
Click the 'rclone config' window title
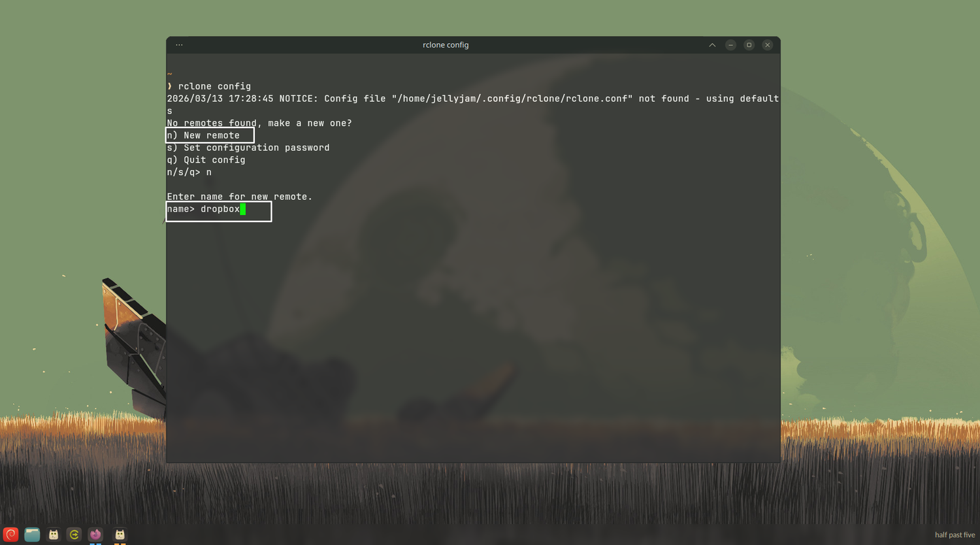pyautogui.click(x=446, y=45)
